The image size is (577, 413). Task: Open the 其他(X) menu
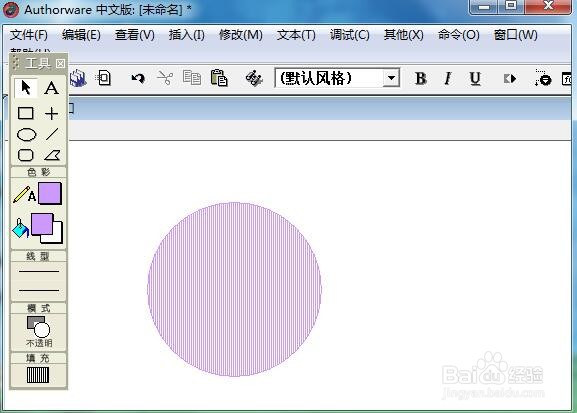point(404,35)
